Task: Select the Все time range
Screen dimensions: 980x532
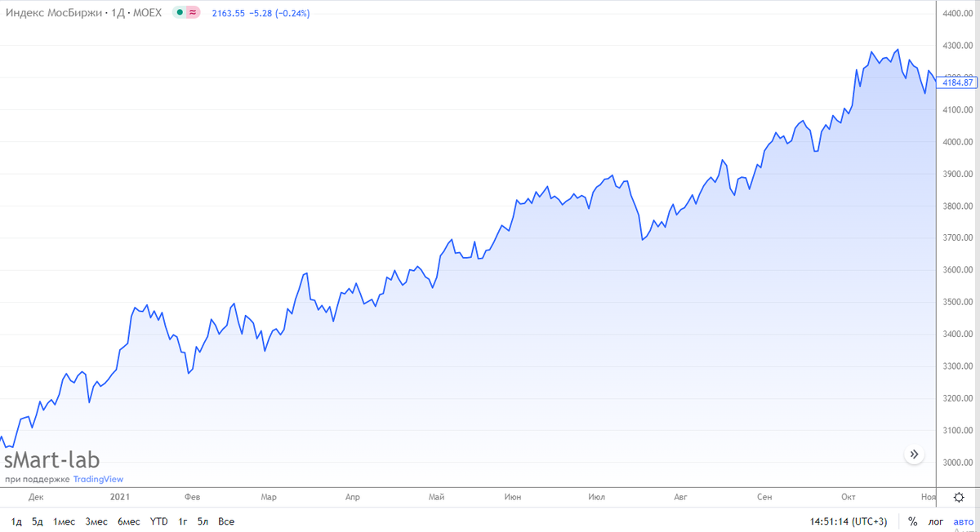Action: pyautogui.click(x=226, y=521)
